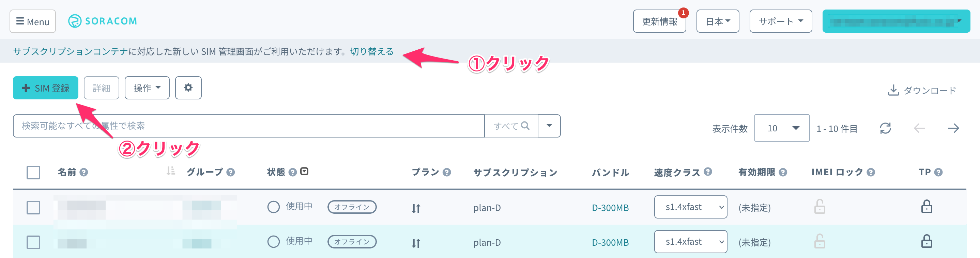980x258 pixels.
Task: Go to next page arrow
Action: pos(953,128)
